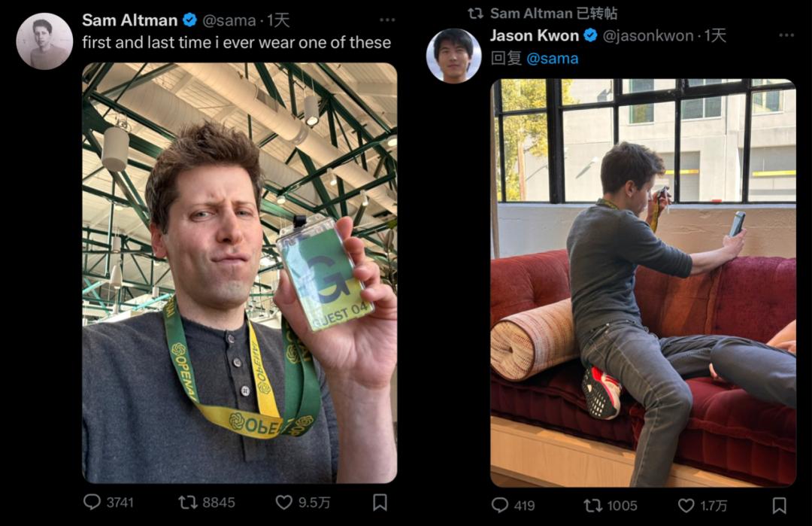Reply to Sam Altman's tweet
The image size is (812, 526).
(92, 502)
